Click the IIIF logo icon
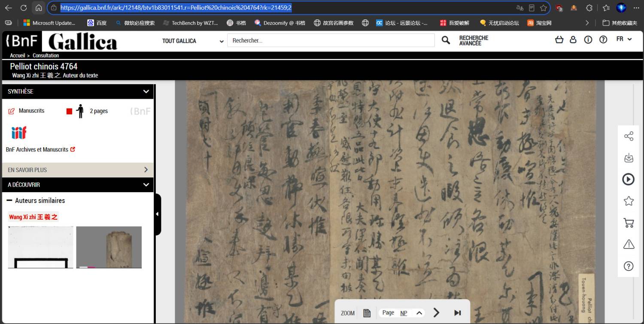Screen dimensions: 644x324 coord(18,133)
